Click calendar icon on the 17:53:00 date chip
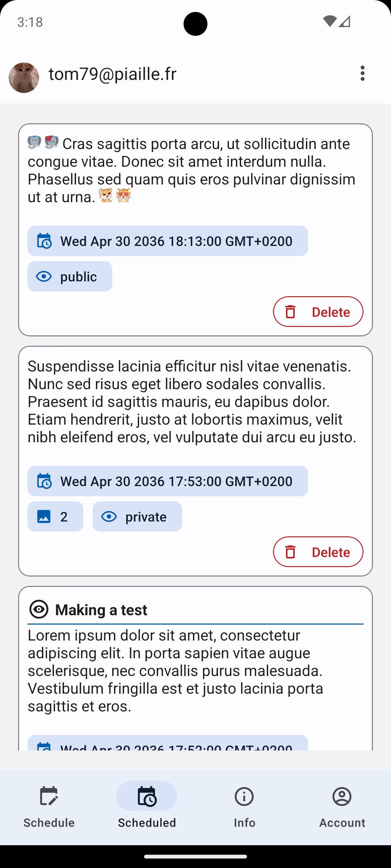This screenshot has width=391, height=868. coord(44,481)
